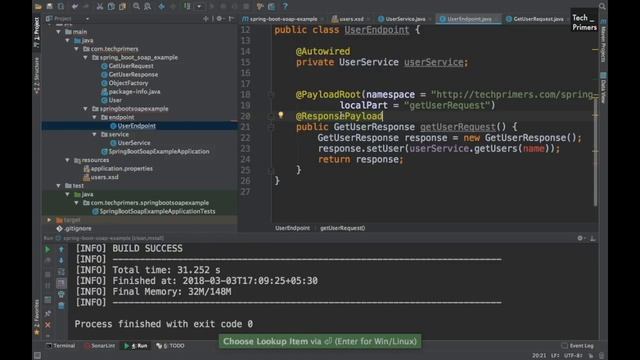Collapse the spring_boot_soap_example package
The image size is (640, 360).
(86, 58)
